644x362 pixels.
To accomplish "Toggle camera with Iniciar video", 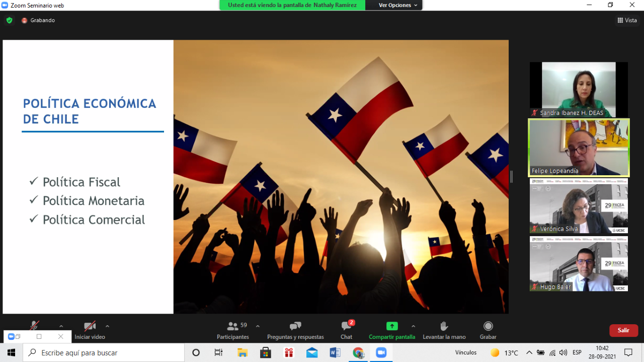I will point(90,330).
